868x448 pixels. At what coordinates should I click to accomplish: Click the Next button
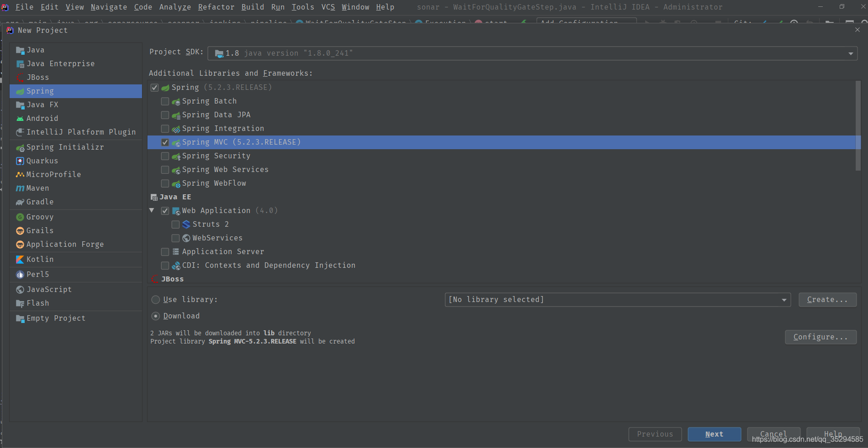point(714,434)
